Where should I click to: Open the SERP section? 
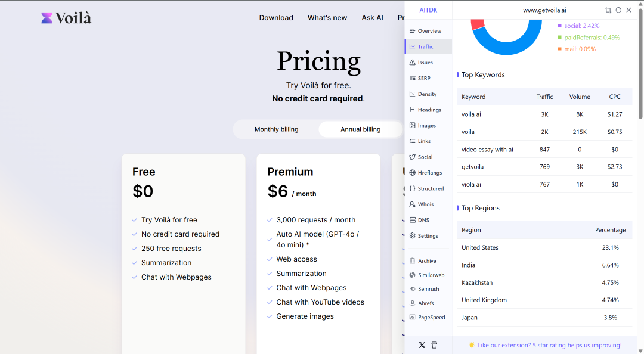pyautogui.click(x=428, y=78)
